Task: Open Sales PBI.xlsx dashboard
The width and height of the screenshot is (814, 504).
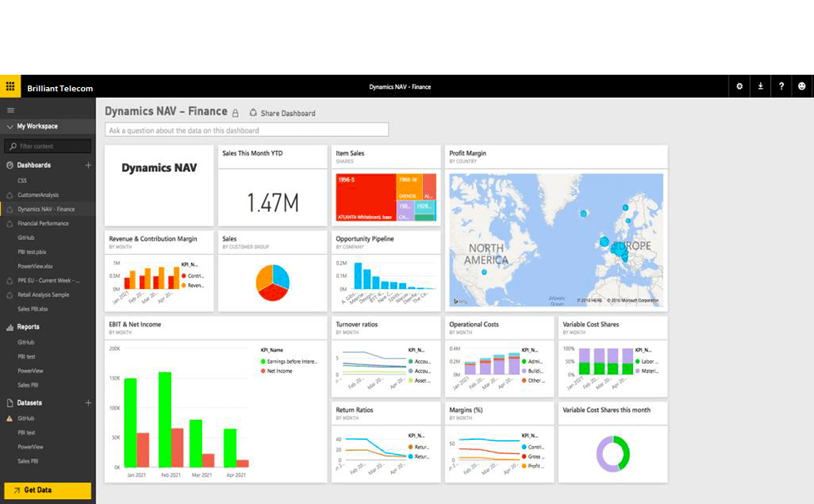Action: pyautogui.click(x=32, y=310)
